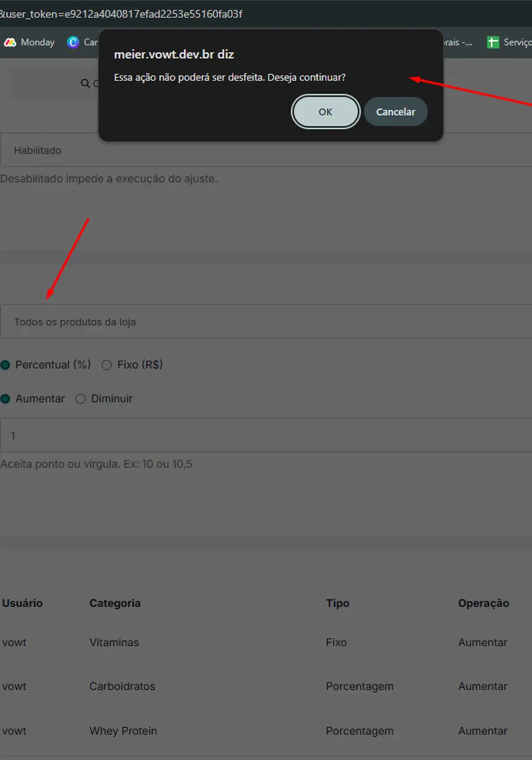Click Cancelar in the confirmation dialog
Viewport: 532px width, 760px height.
point(395,112)
